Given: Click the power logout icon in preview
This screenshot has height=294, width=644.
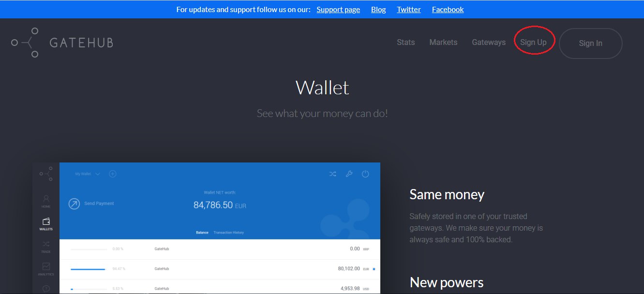Looking at the screenshot, I should tap(365, 174).
